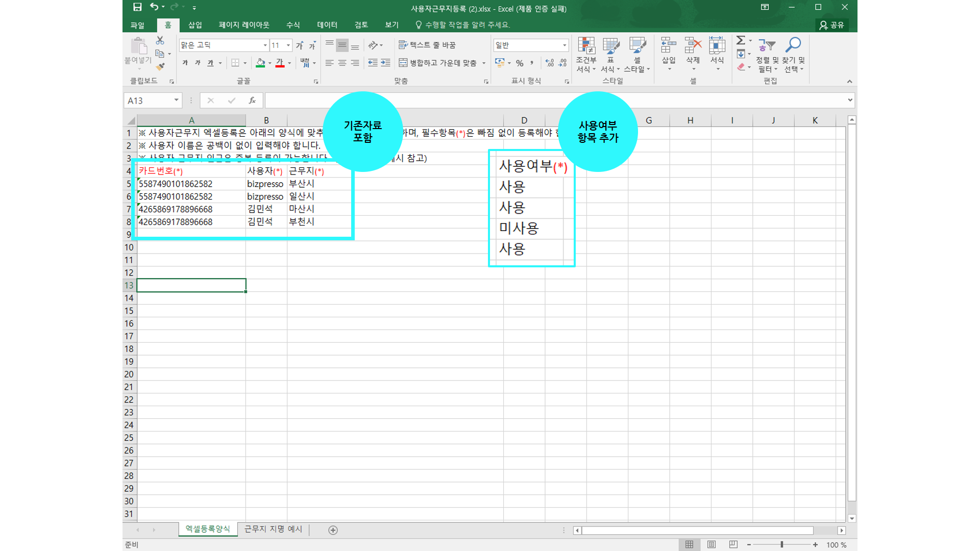The image size is (980, 551).
Task: Open number format dropdown (일반)
Action: (565, 45)
